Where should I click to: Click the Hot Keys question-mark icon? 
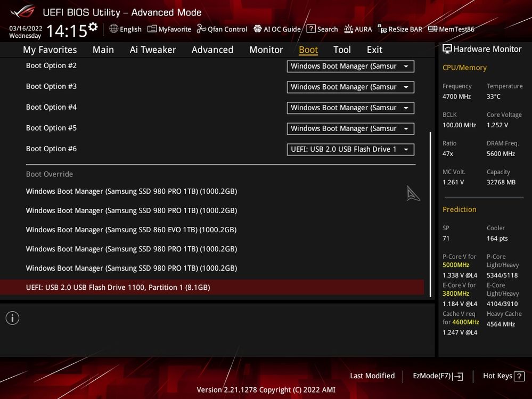click(x=519, y=376)
